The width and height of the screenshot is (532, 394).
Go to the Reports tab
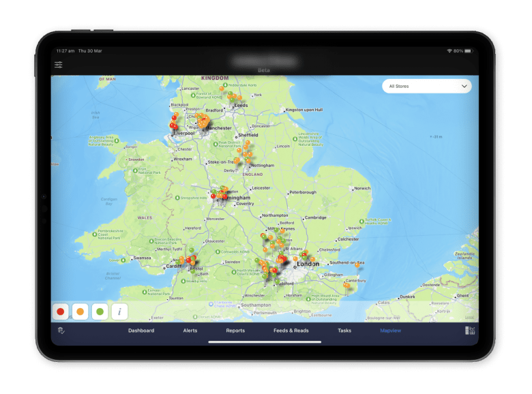(235, 331)
